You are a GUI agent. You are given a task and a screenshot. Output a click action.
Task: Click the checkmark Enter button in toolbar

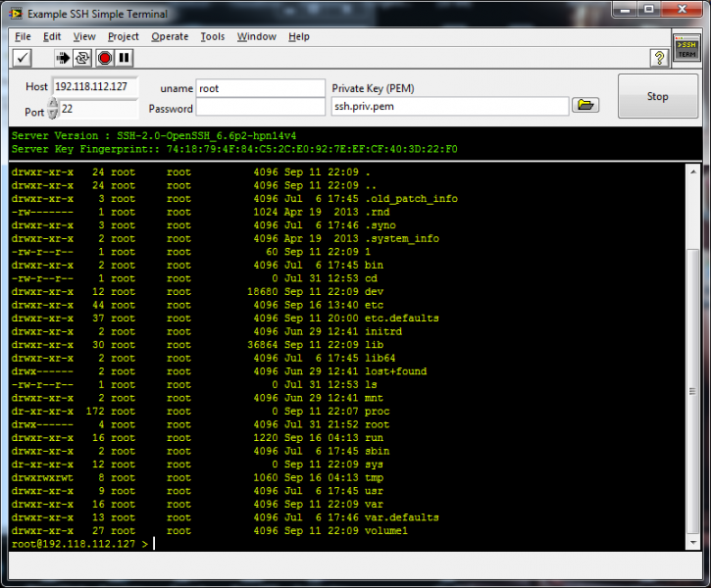22,58
